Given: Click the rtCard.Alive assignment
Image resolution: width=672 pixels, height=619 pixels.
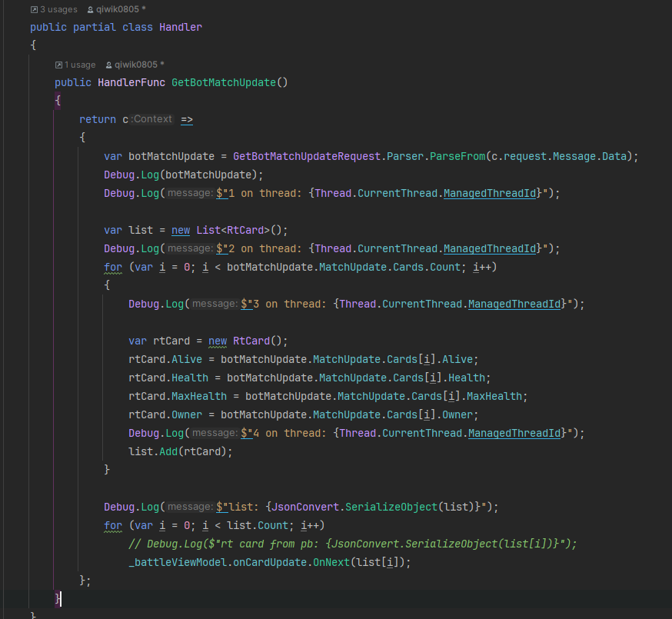Looking at the screenshot, I should click(x=304, y=359).
